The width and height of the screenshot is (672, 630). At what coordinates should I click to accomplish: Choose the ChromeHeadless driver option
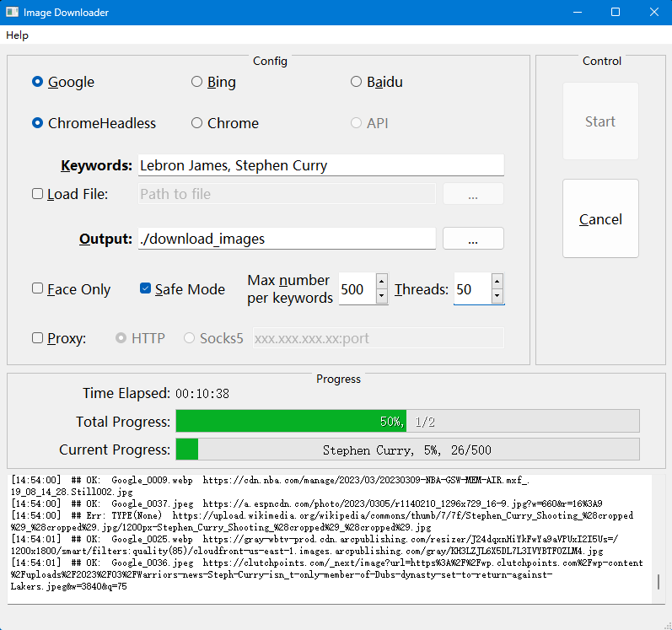click(x=94, y=123)
